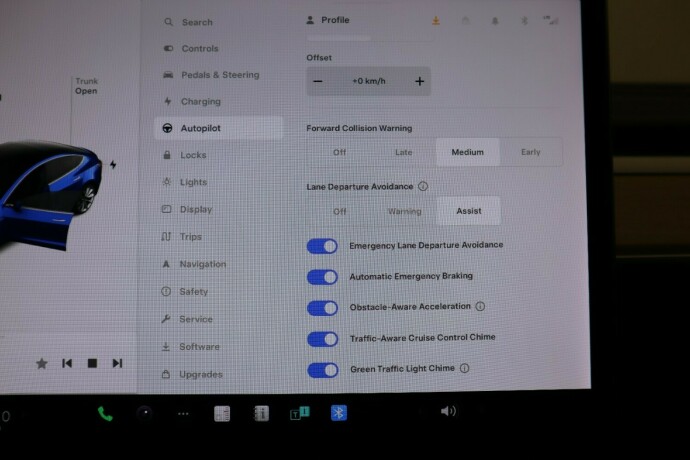This screenshot has height=460, width=690.
Task: Increase speed offset with plus button
Action: tap(419, 82)
